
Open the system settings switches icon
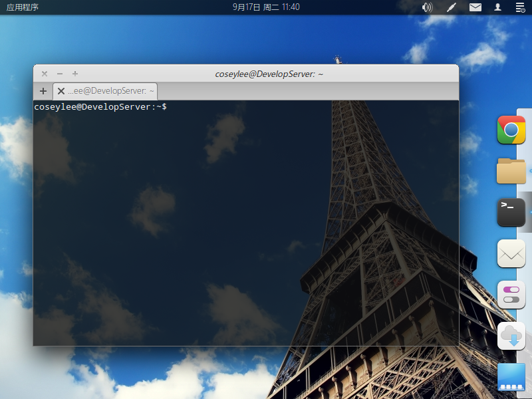point(511,295)
